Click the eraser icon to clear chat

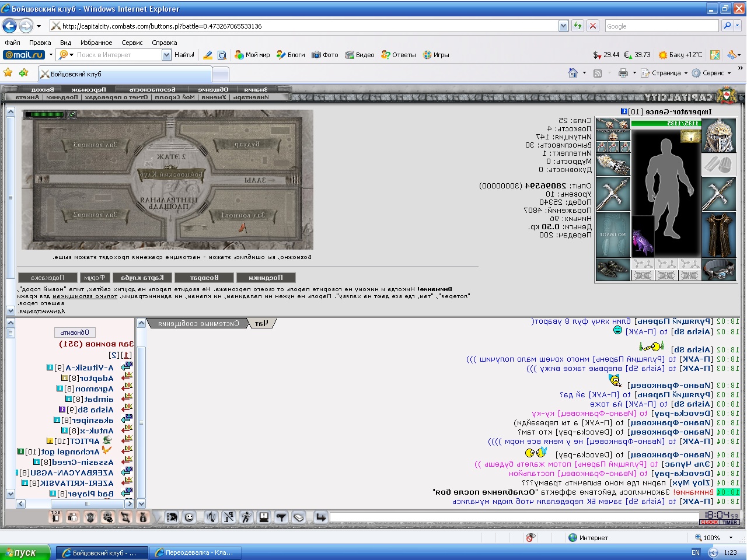coord(299,517)
